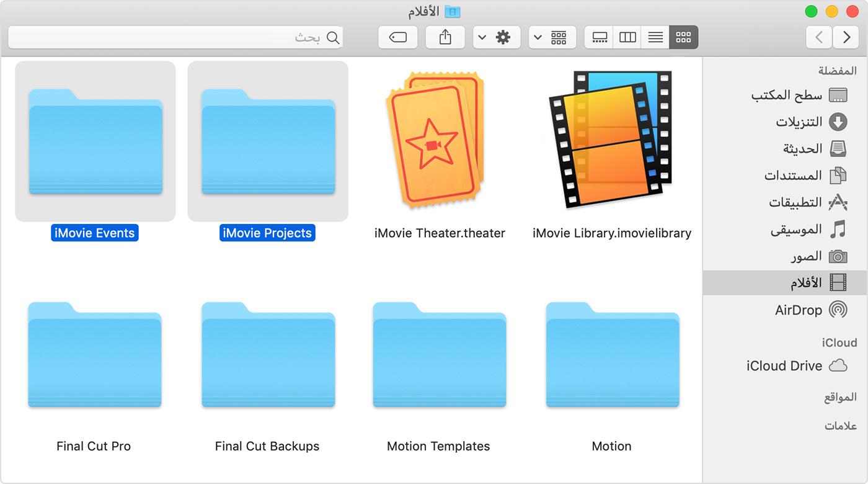
Task: Click the camera icon beside الصور
Action: [838, 256]
